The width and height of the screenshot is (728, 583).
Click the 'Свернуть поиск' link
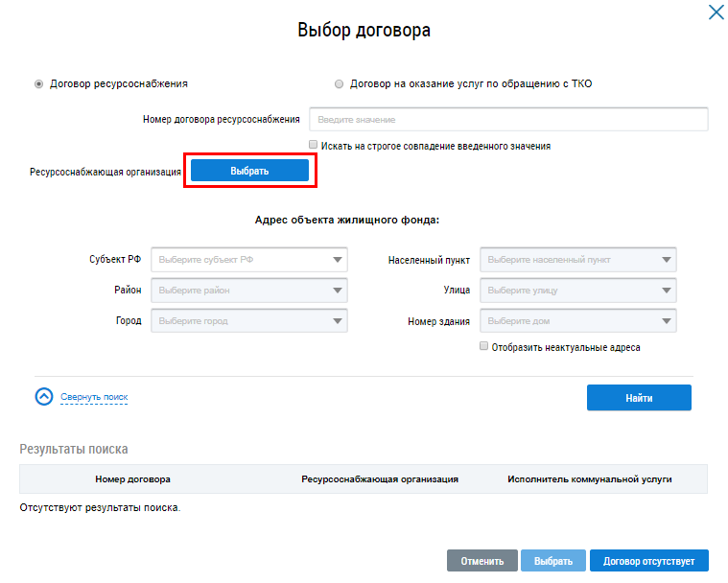click(x=94, y=397)
